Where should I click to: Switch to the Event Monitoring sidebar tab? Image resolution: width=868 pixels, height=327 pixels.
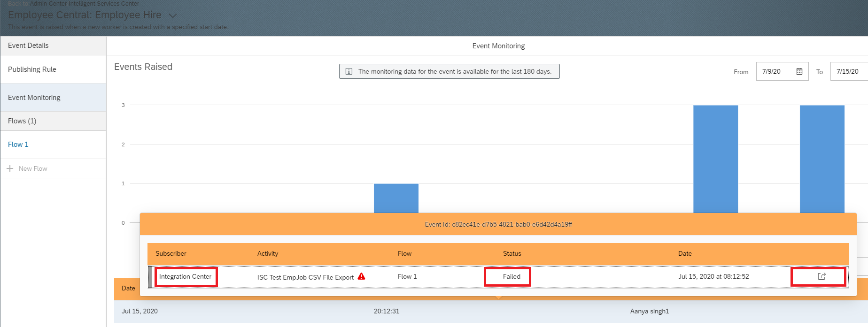(34, 98)
